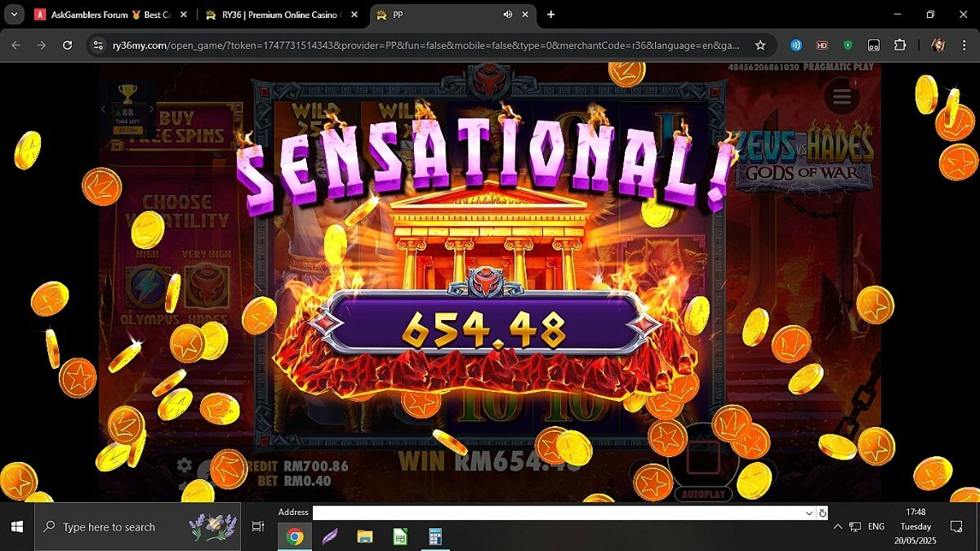
Task: Click Chrome icon in taskbar
Action: [295, 536]
